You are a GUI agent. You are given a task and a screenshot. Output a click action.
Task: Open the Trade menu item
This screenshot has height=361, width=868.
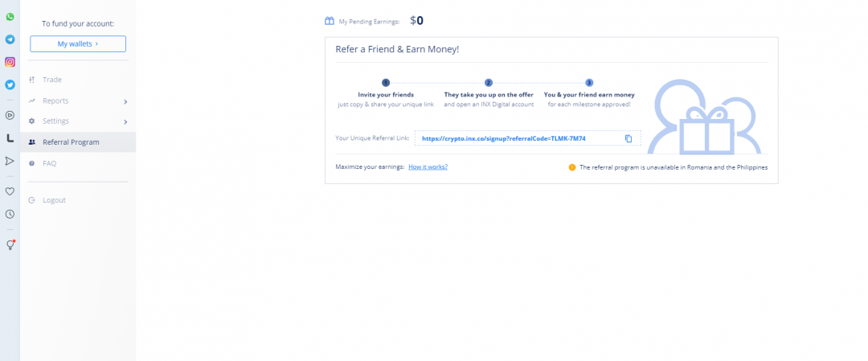pyautogui.click(x=51, y=80)
